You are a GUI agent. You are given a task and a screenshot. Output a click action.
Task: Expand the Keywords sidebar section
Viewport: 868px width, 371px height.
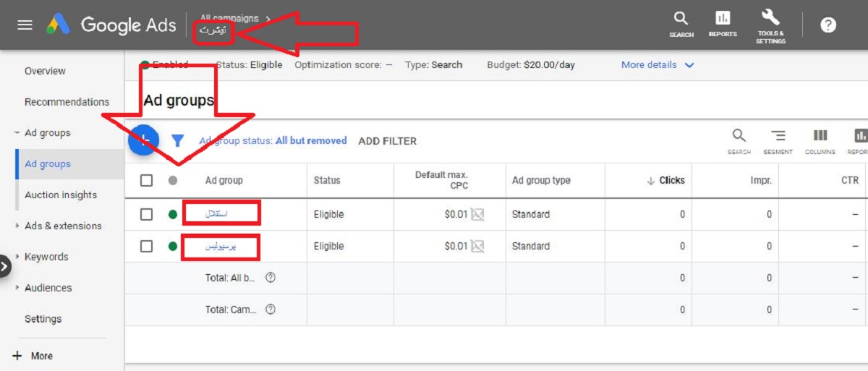coord(17,257)
